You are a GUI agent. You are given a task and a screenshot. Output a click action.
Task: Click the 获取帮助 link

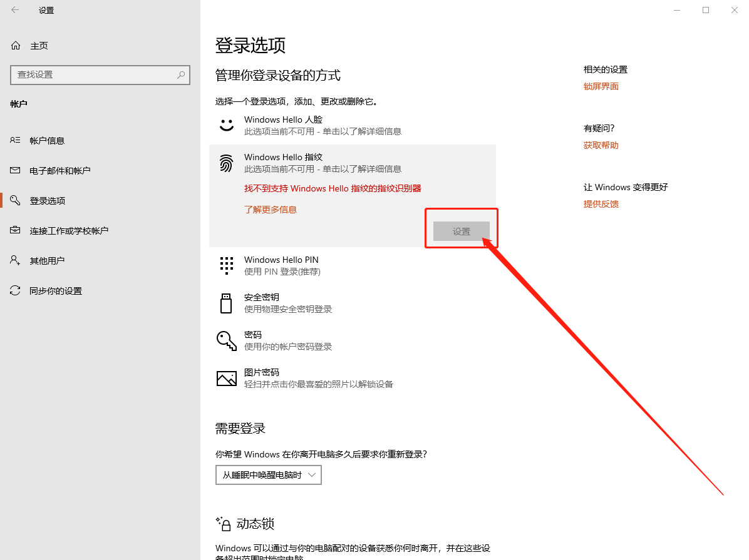coord(601,145)
